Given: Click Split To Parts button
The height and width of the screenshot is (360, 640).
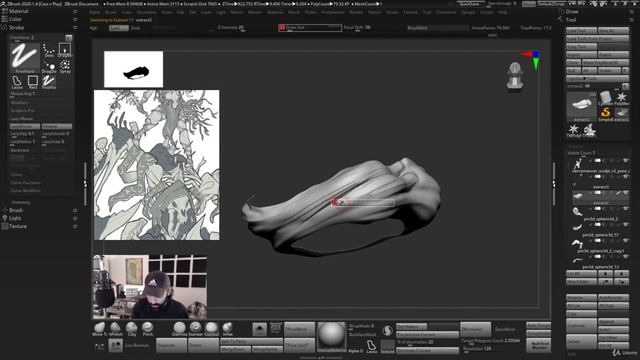Looking at the screenshot, I should [x=251, y=341].
